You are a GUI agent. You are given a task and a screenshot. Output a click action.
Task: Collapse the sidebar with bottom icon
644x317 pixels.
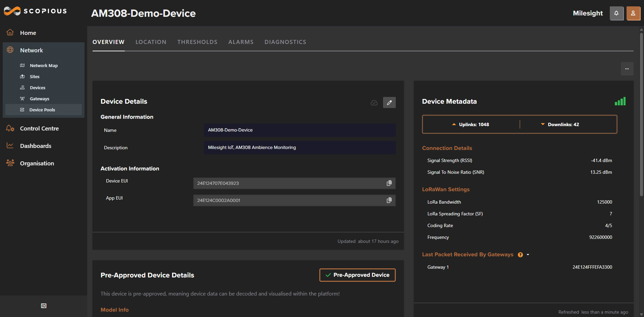(44, 306)
